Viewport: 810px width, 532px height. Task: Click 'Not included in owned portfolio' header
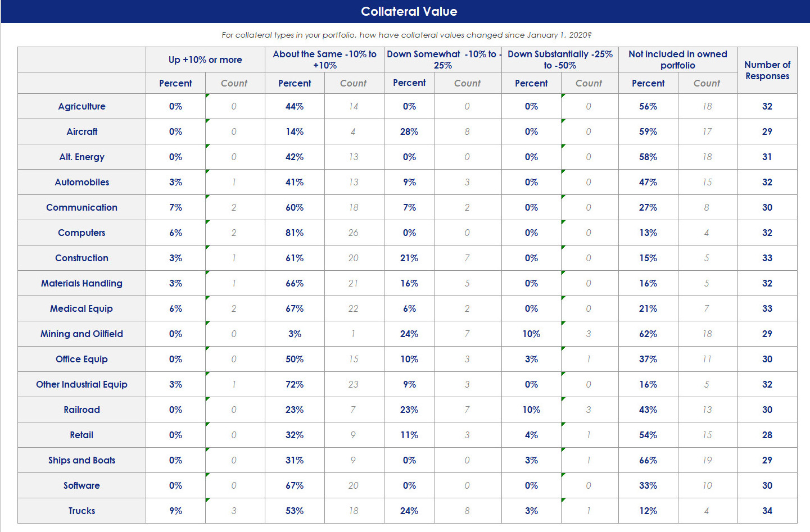click(678, 60)
